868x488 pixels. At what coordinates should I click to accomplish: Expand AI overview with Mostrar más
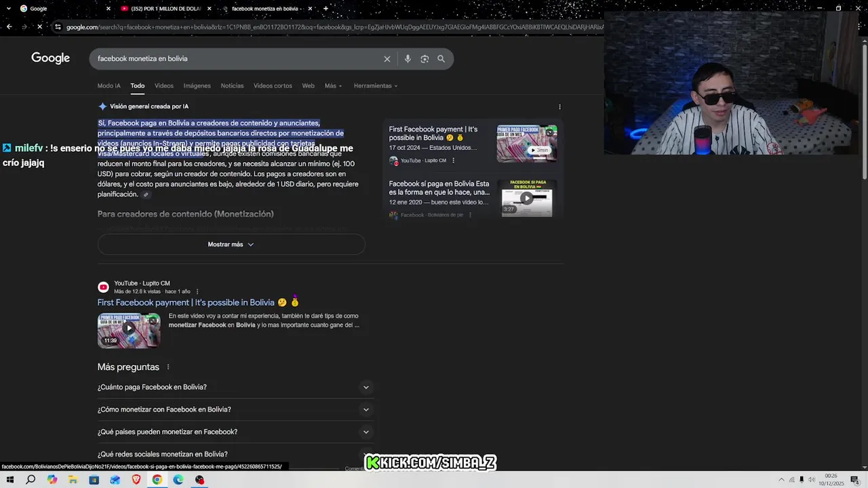tap(231, 245)
